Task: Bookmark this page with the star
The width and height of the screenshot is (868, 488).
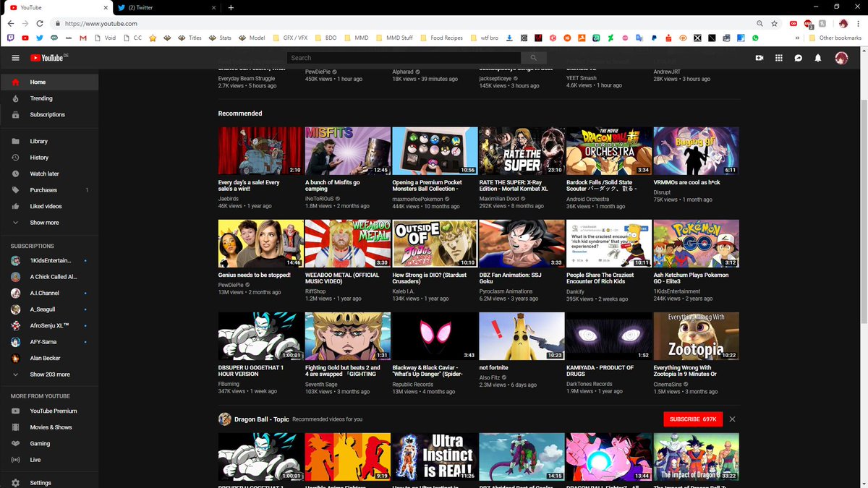Action: coord(775,23)
